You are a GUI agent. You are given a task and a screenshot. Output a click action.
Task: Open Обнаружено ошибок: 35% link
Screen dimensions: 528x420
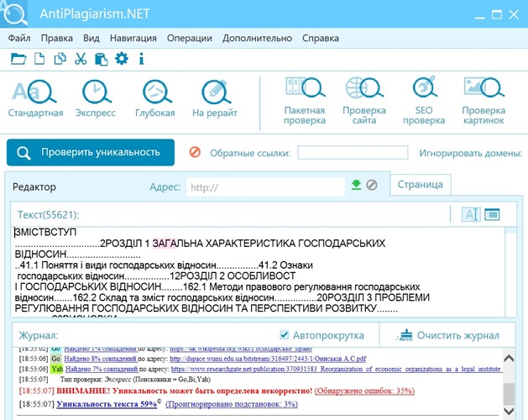[x=364, y=391]
